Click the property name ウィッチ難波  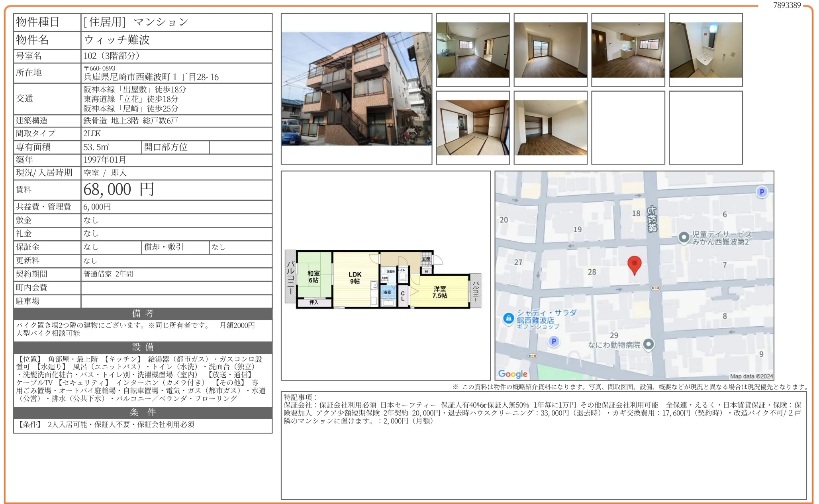click(x=117, y=40)
